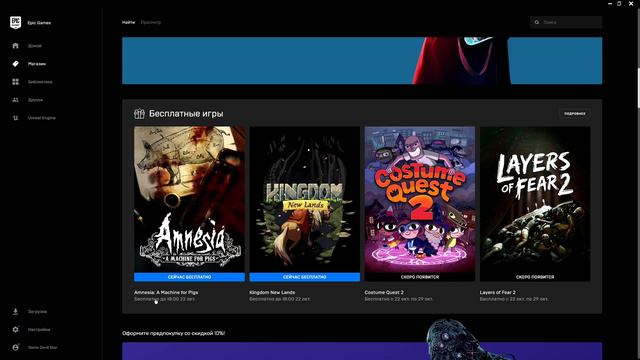Image resolution: width=640 pixels, height=360 pixels.
Task: Open the Home section house icon
Action: pyautogui.click(x=16, y=46)
